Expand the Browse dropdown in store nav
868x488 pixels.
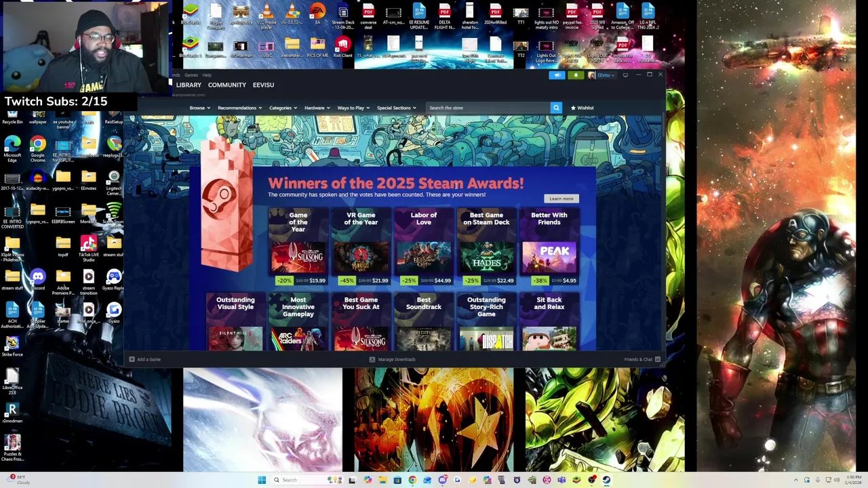point(199,108)
